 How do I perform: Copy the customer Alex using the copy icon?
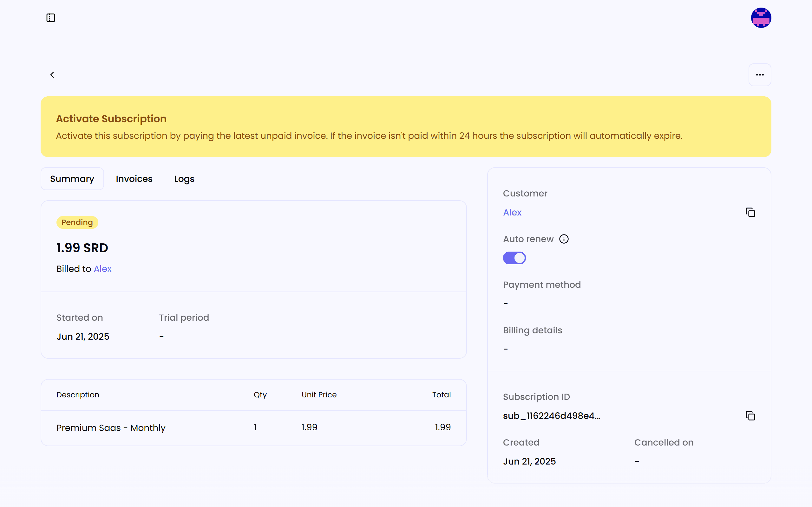point(750,212)
